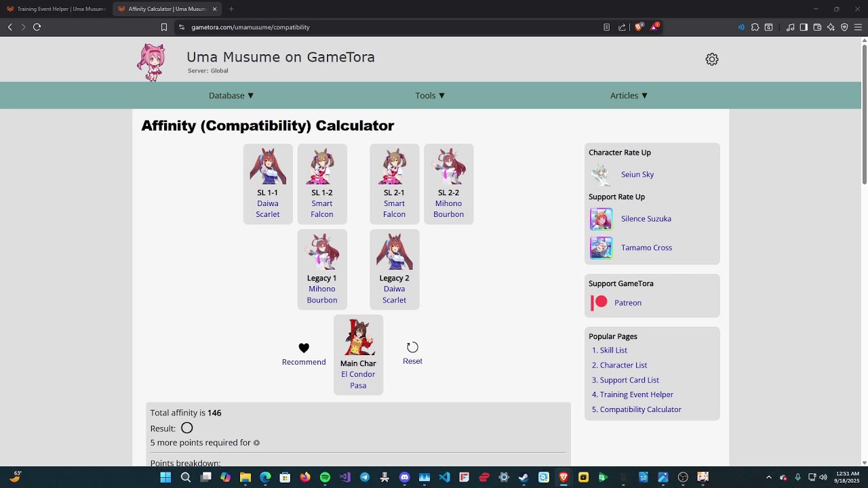Open Brave Wallet icon in toolbar
The width and height of the screenshot is (868, 488).
click(817, 27)
